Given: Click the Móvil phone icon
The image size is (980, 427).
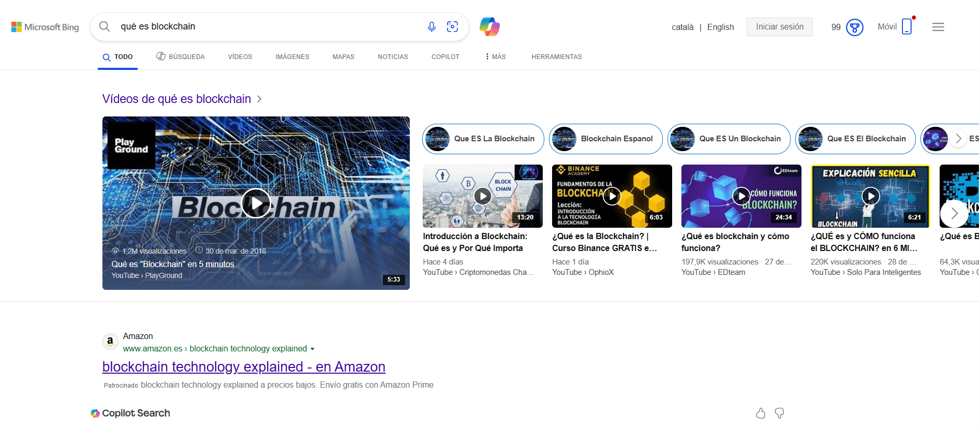Looking at the screenshot, I should point(907,26).
